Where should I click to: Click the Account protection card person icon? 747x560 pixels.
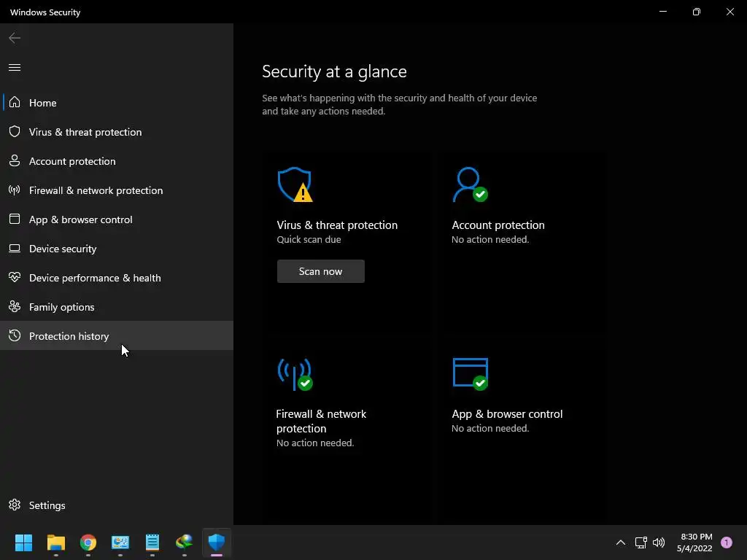tap(471, 184)
